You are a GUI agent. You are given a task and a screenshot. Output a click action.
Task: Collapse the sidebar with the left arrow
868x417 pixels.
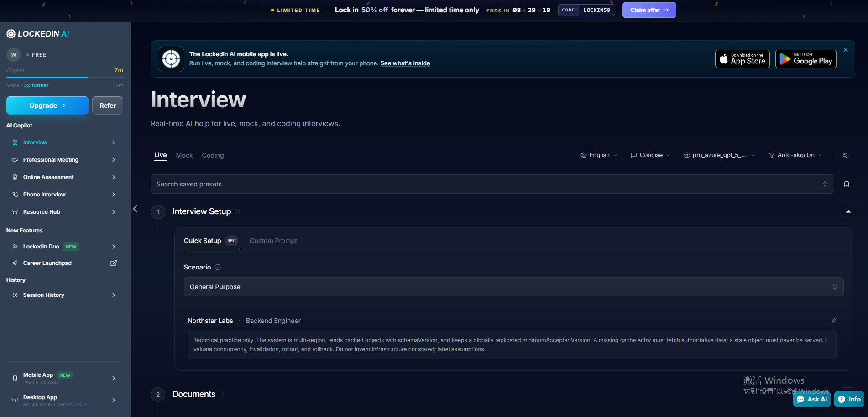point(135,209)
